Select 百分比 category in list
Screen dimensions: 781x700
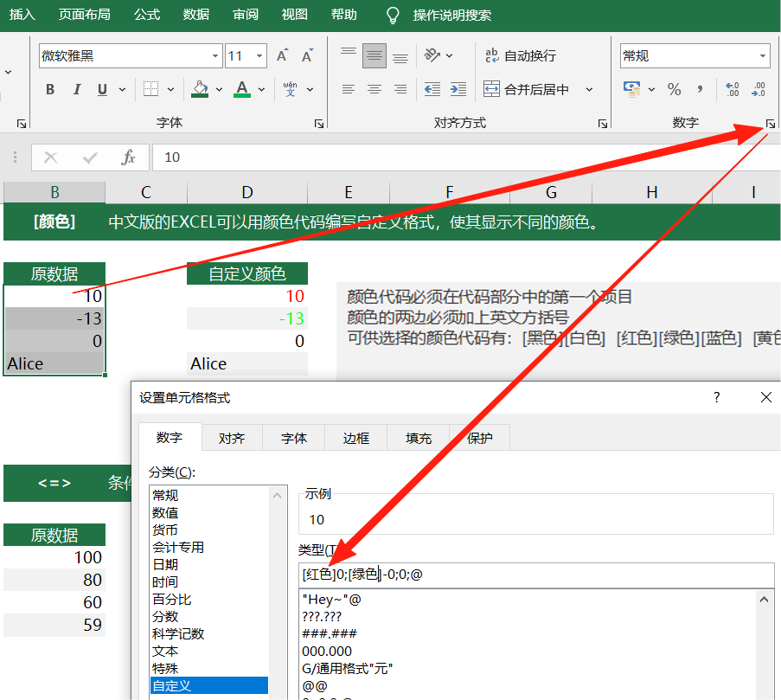click(209, 600)
